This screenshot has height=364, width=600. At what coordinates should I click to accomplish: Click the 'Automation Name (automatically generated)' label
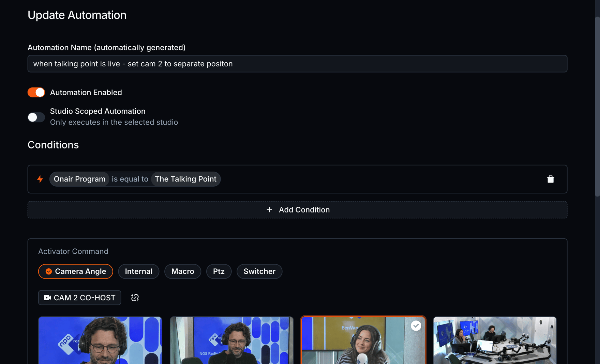tap(107, 48)
